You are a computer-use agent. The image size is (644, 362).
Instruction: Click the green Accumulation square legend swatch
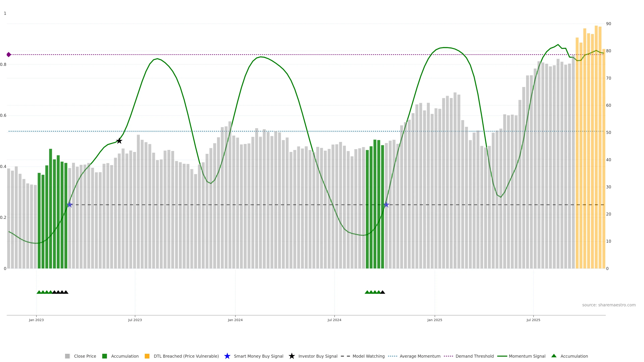coord(104,356)
